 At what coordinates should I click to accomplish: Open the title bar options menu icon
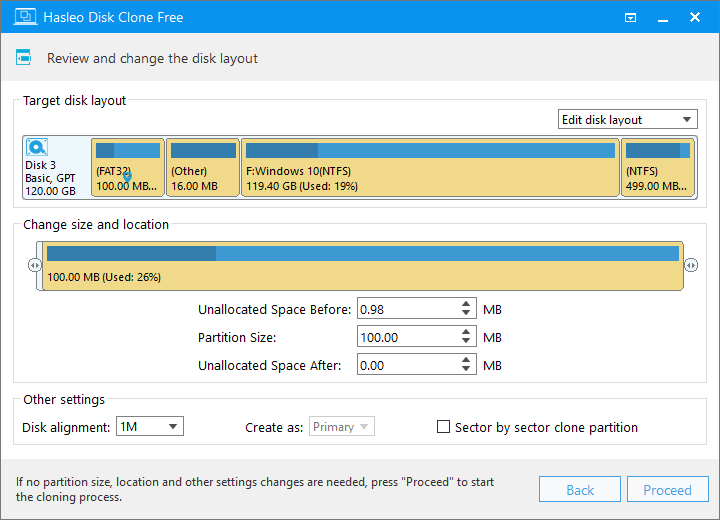630,17
